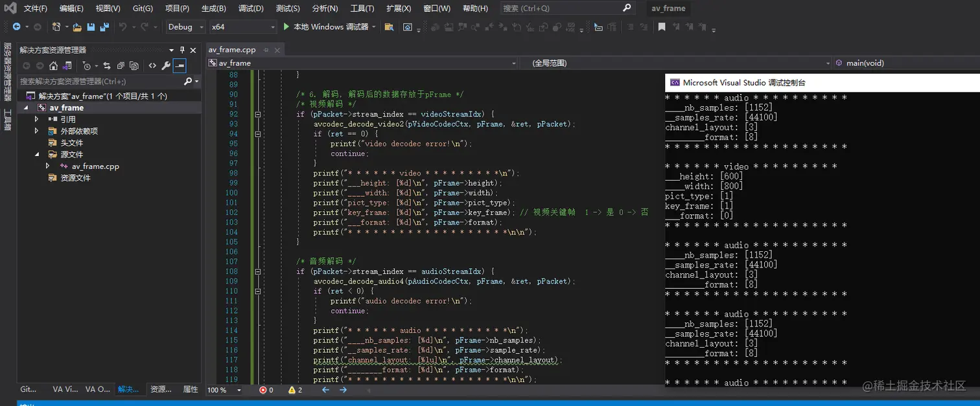Expand the 外部依赖项 tree node
Image resolution: width=980 pixels, height=406 pixels.
37,131
